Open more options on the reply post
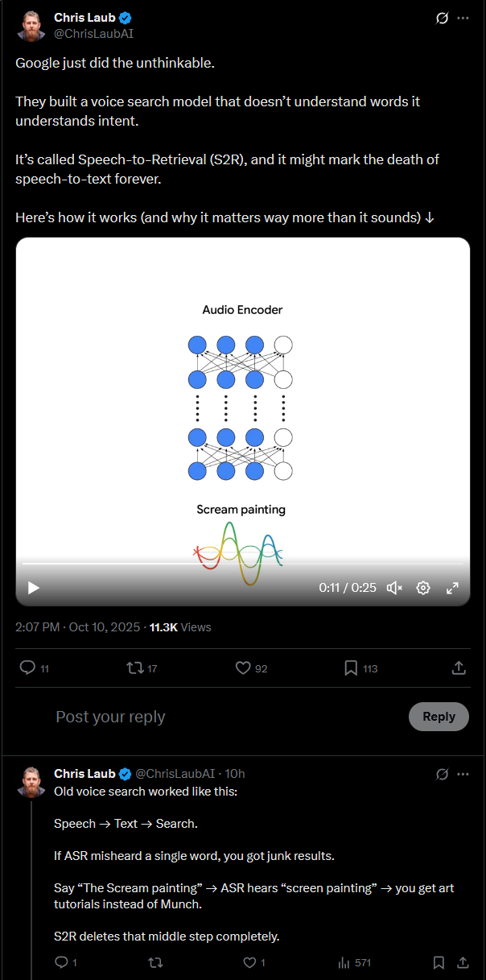The height and width of the screenshot is (980, 486). (463, 774)
